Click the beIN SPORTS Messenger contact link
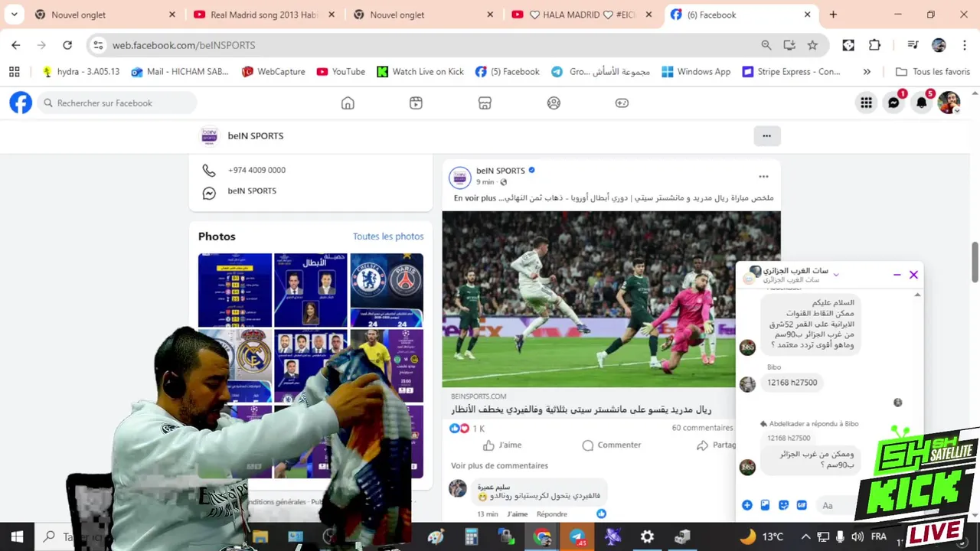 tap(252, 191)
